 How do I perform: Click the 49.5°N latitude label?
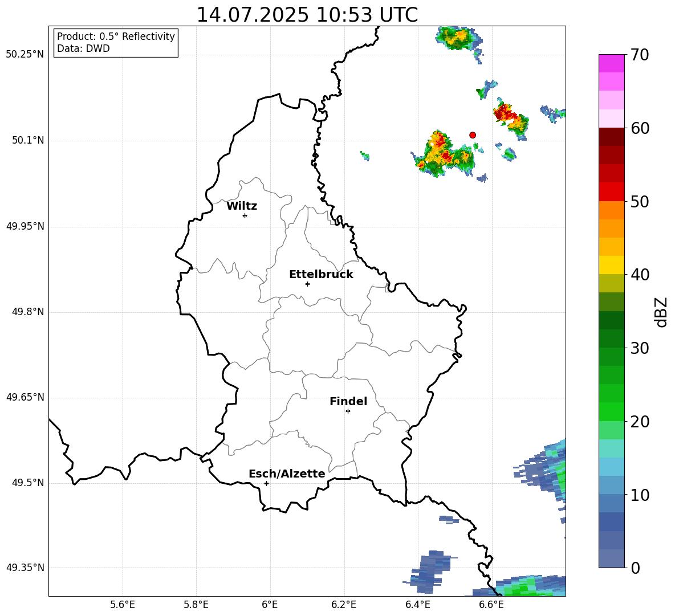click(x=28, y=483)
